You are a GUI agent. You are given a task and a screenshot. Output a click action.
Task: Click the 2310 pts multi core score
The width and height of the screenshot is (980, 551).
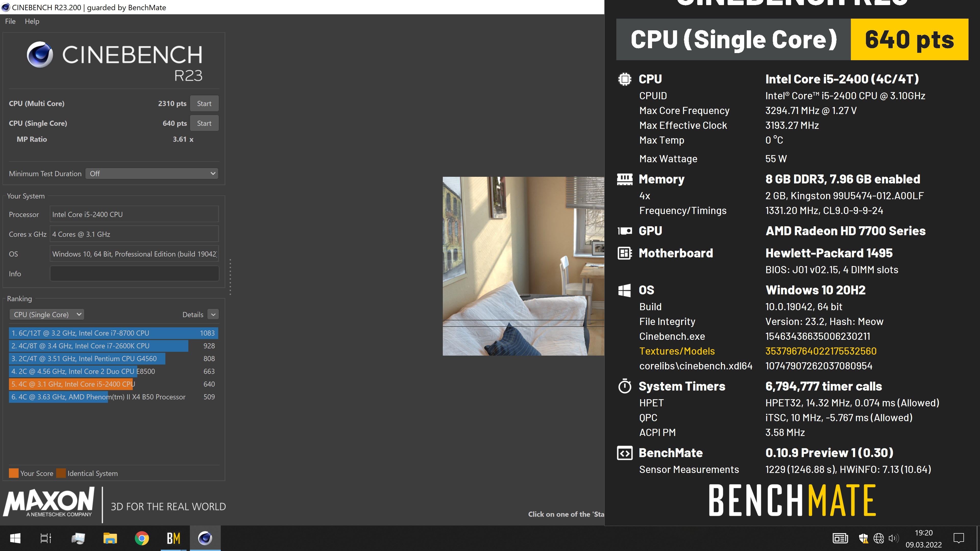point(172,103)
